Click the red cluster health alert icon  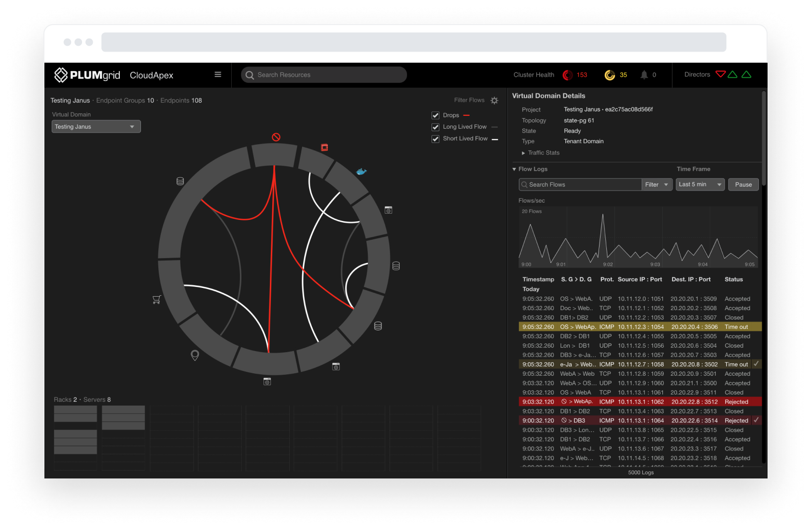click(x=568, y=75)
